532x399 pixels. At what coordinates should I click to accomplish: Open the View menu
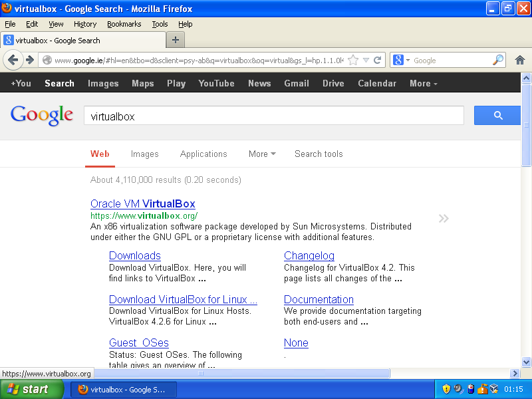(56, 24)
